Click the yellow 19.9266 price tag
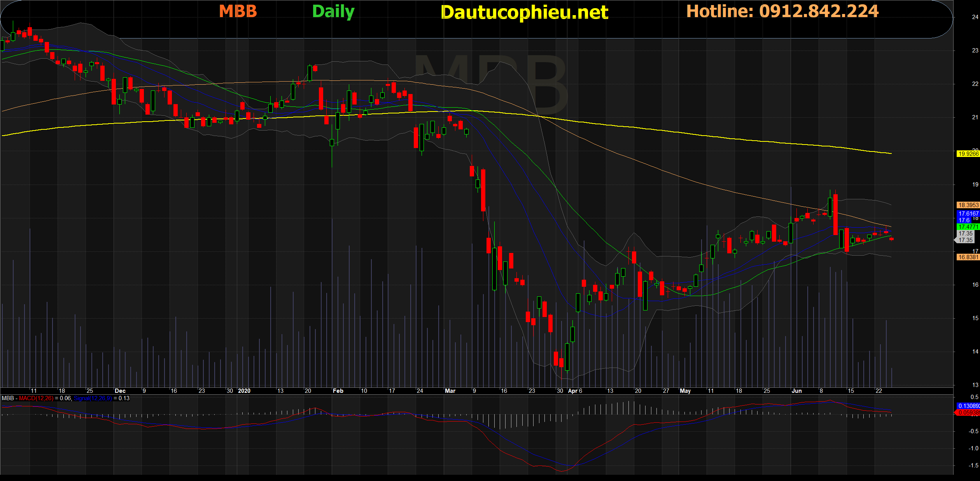 (968, 154)
